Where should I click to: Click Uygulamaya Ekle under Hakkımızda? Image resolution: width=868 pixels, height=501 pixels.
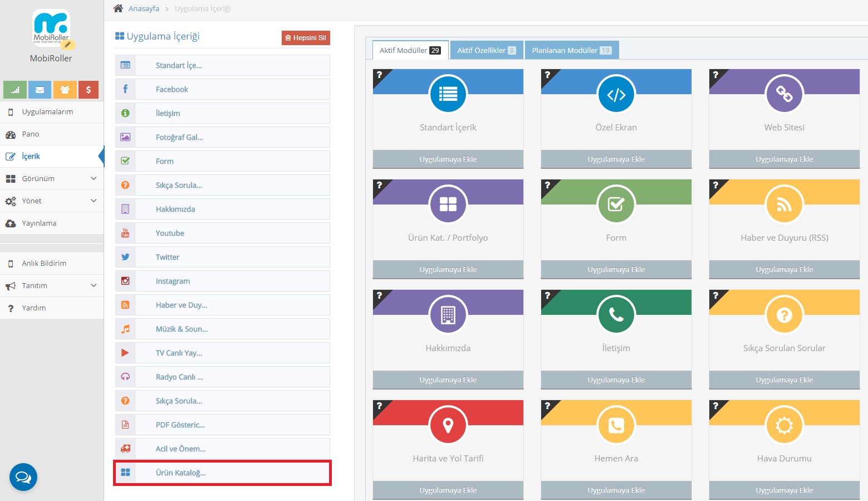[x=448, y=380]
